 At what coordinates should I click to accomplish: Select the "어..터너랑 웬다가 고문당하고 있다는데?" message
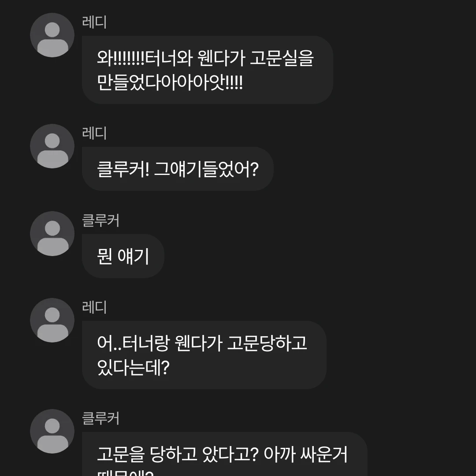click(x=204, y=355)
